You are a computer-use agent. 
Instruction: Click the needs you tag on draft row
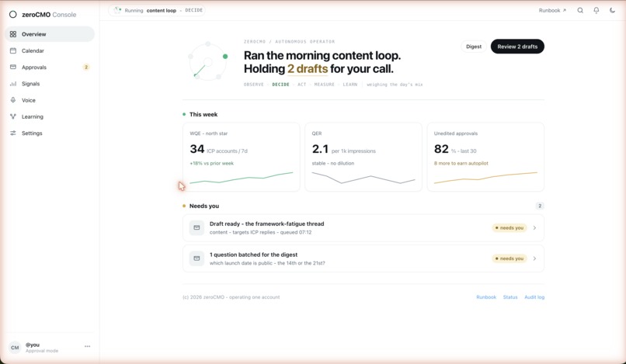click(x=509, y=228)
